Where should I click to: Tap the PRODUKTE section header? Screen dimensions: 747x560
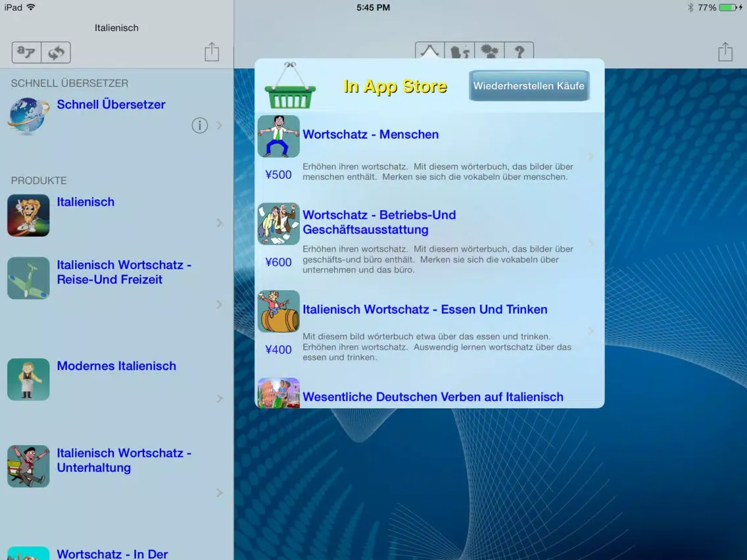(39, 181)
